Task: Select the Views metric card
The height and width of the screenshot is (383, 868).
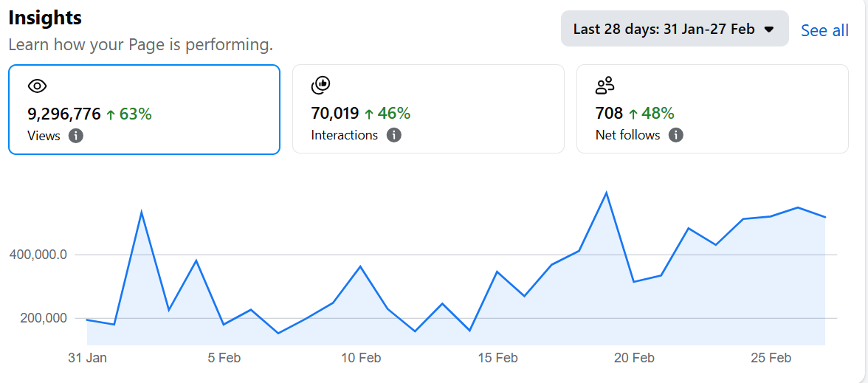Action: click(144, 109)
